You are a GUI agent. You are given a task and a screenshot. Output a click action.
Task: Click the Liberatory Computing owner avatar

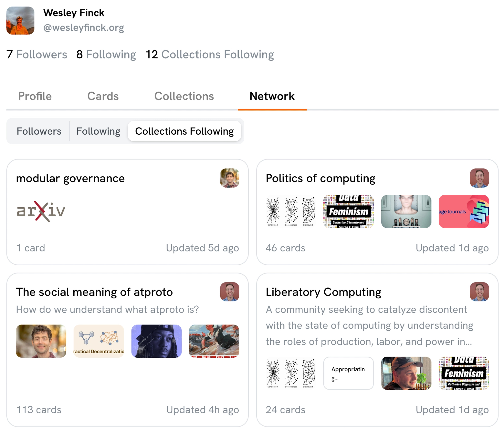point(479,292)
